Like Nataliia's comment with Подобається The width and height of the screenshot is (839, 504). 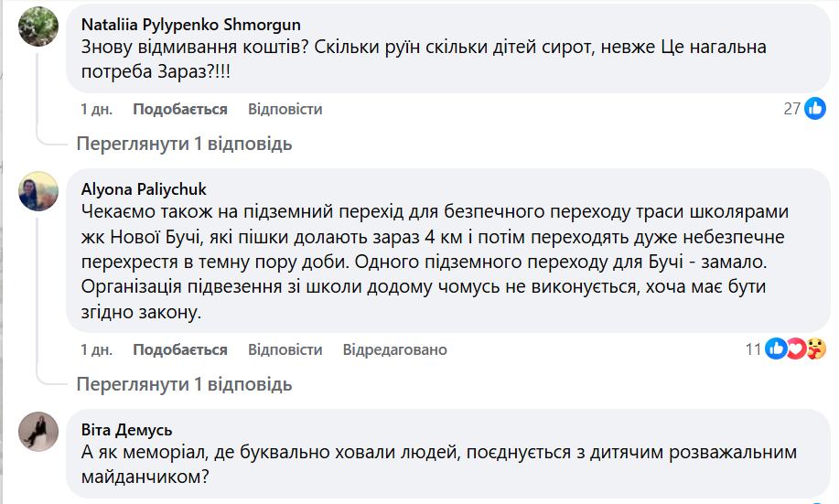coord(179,109)
